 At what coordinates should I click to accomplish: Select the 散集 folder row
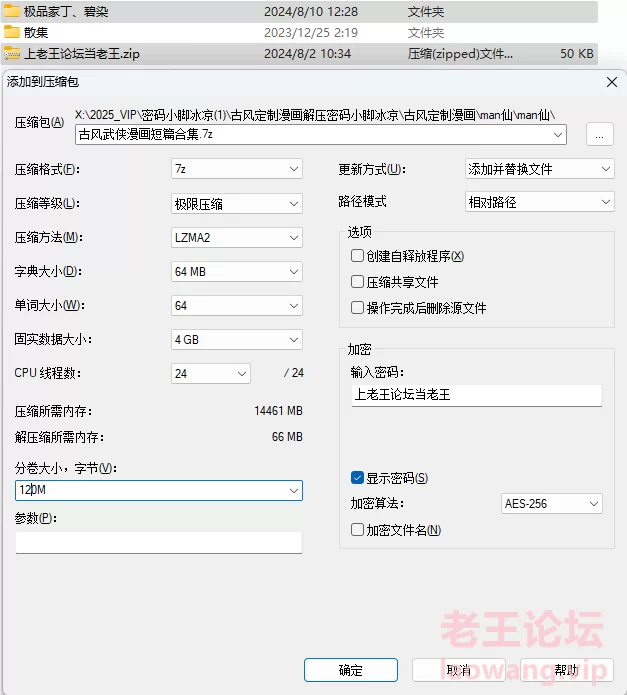[300, 32]
